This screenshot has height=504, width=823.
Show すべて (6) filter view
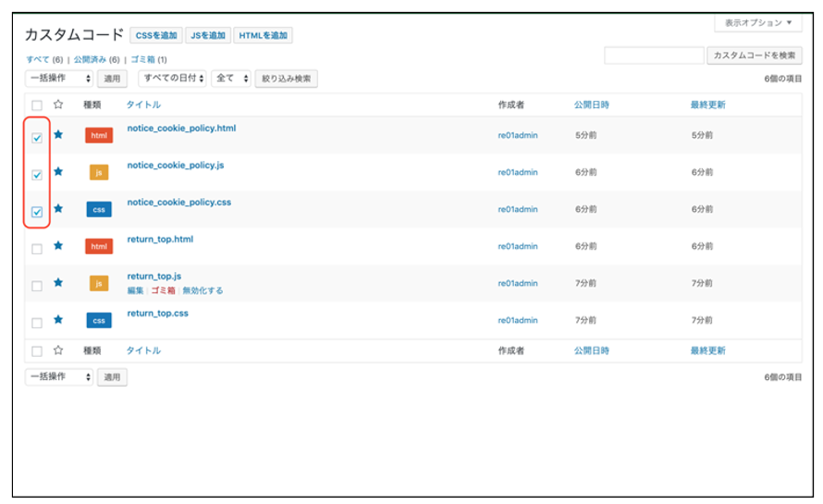click(x=44, y=59)
